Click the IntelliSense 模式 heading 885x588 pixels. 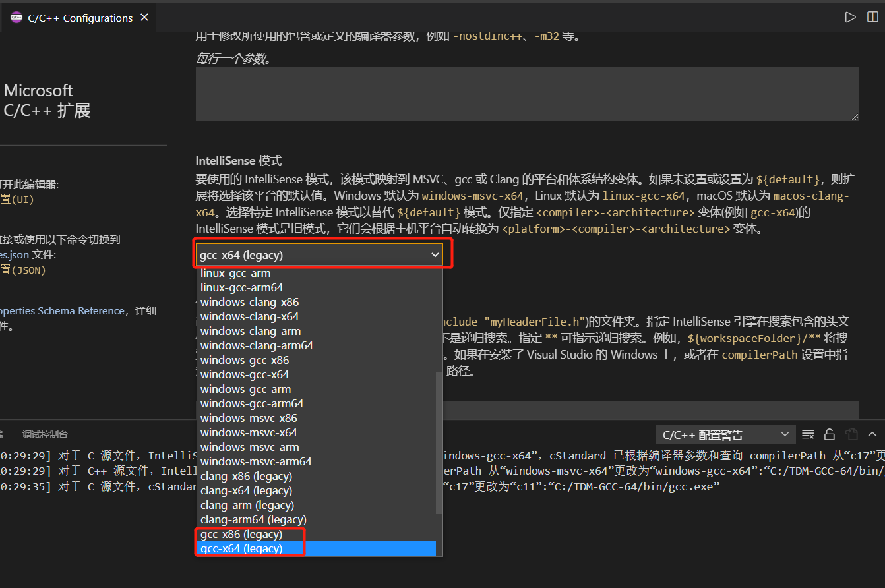[x=239, y=161]
